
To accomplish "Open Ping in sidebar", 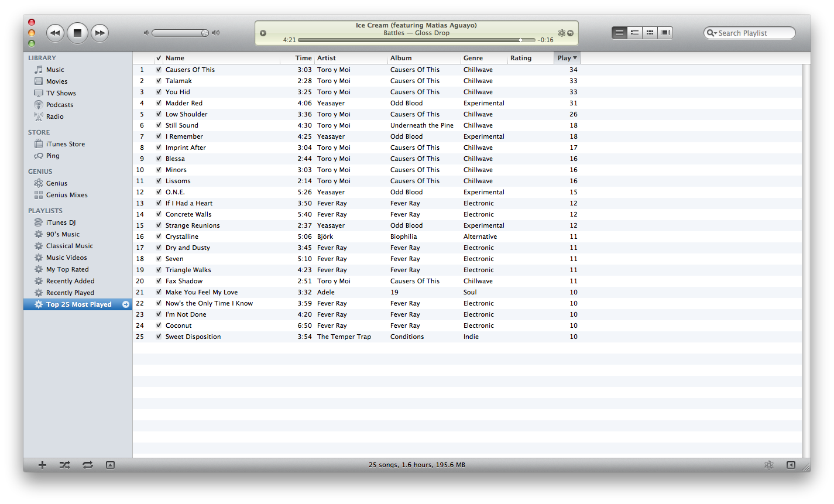I will [53, 156].
